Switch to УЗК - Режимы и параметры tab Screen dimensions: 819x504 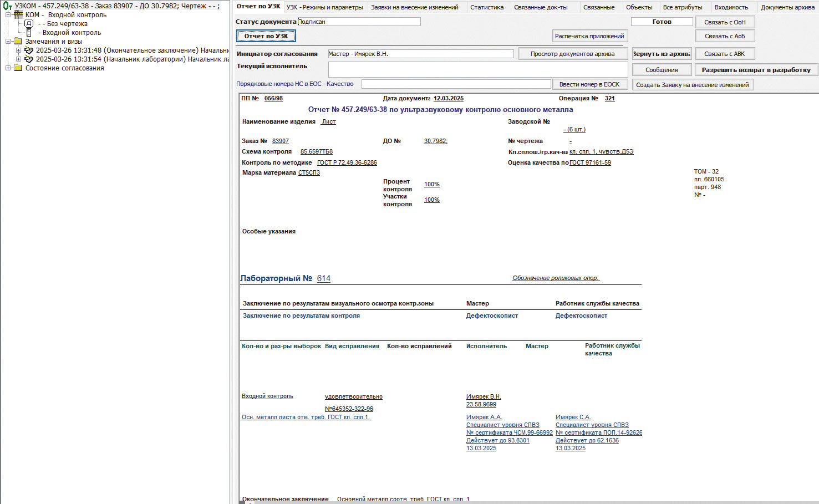pos(324,7)
